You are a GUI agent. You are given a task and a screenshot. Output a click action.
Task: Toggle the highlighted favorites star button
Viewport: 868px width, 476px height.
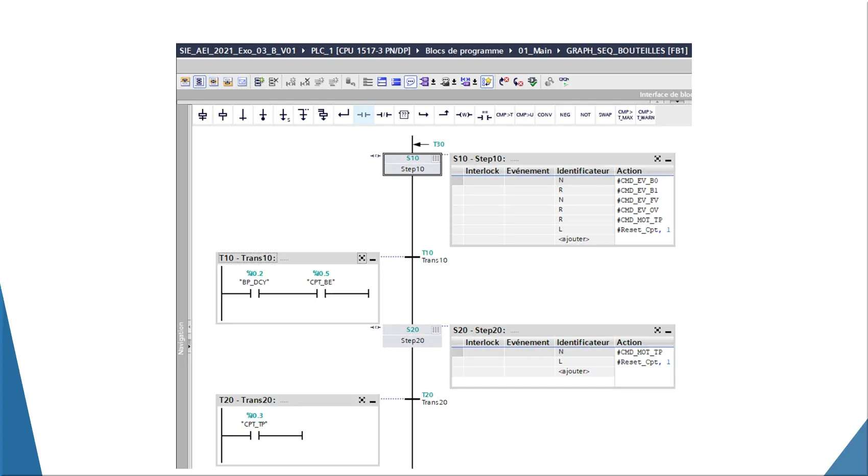pos(487,82)
